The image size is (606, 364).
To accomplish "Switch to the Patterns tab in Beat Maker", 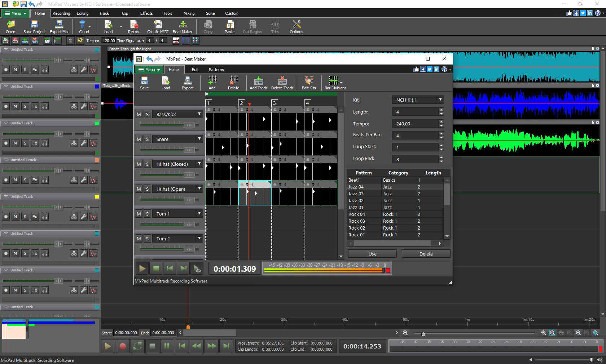I will 216,70.
